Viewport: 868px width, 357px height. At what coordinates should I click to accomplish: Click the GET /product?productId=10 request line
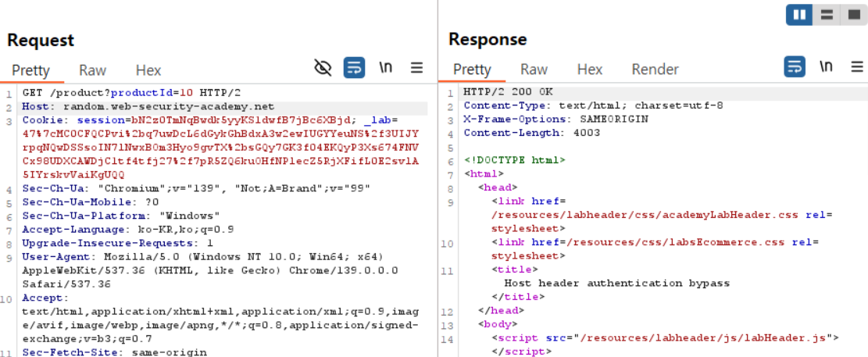[132, 93]
